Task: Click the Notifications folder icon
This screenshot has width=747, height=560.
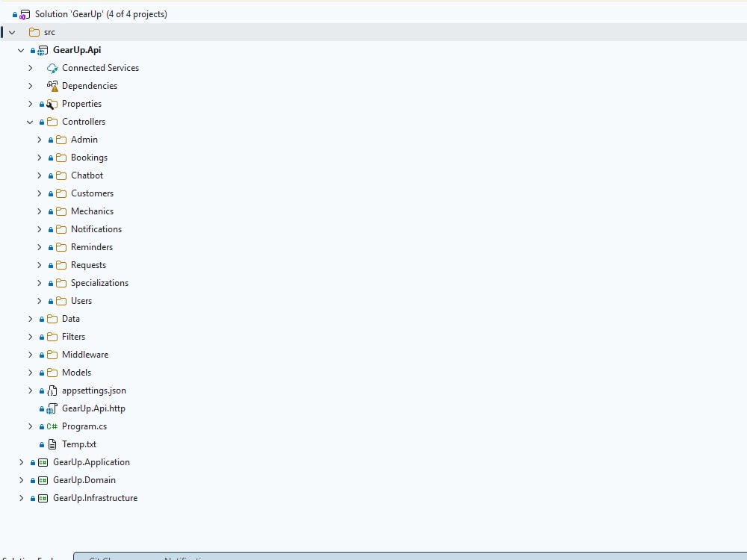Action: [61, 229]
